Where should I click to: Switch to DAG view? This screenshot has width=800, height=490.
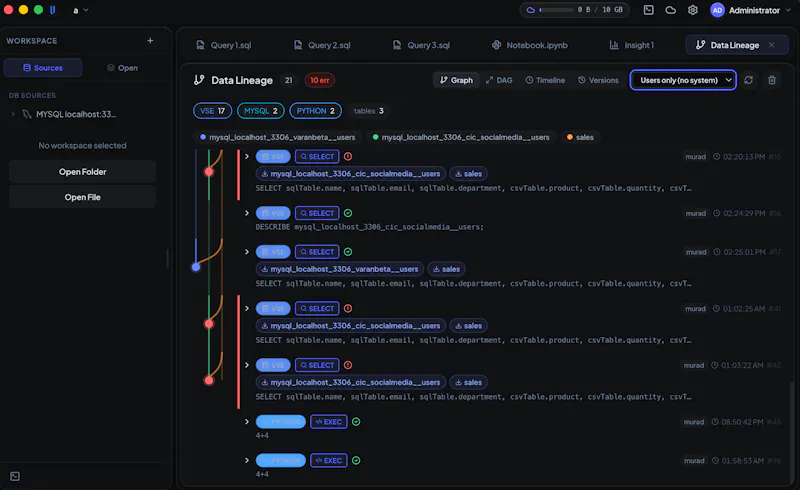tap(499, 80)
